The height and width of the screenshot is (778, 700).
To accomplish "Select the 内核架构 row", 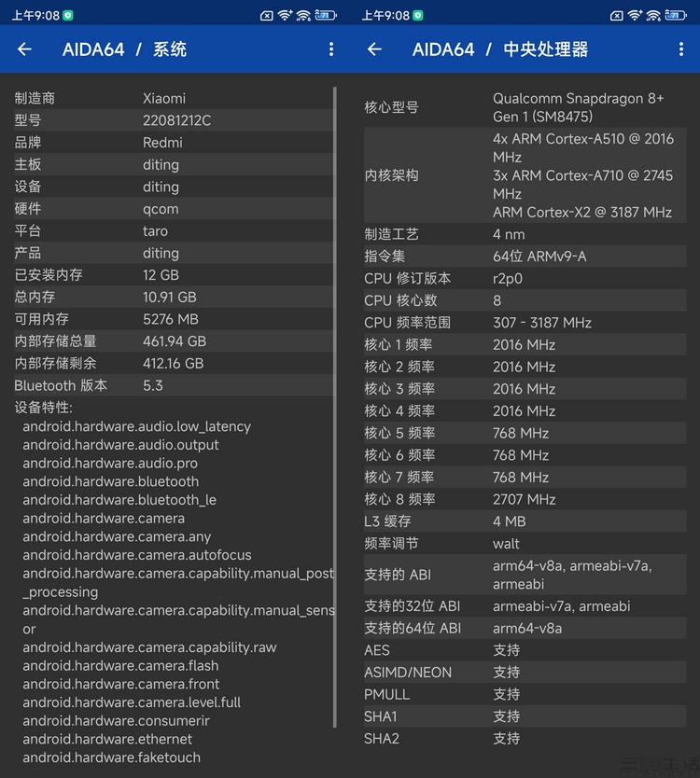I will (x=525, y=175).
